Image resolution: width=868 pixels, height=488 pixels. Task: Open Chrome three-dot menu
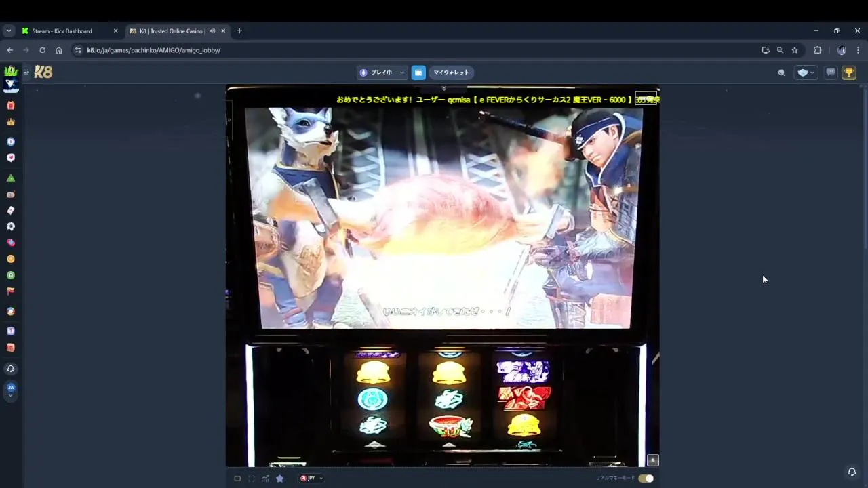coord(858,50)
